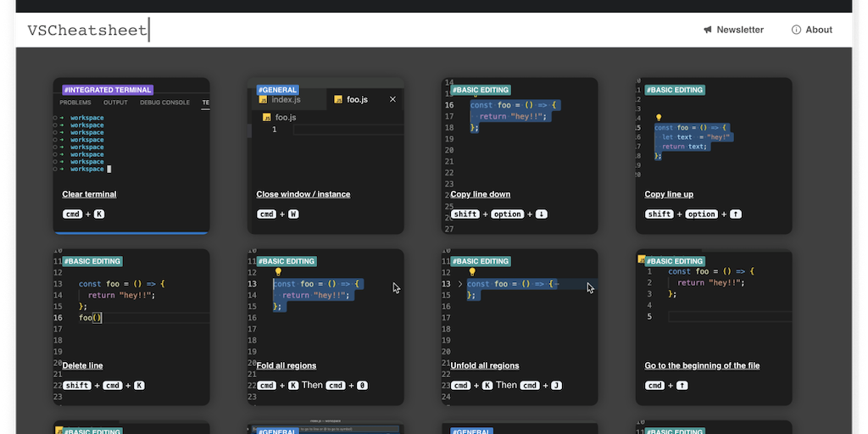Open the Close window / instance title
This screenshot has width=868, height=434.
tap(303, 194)
